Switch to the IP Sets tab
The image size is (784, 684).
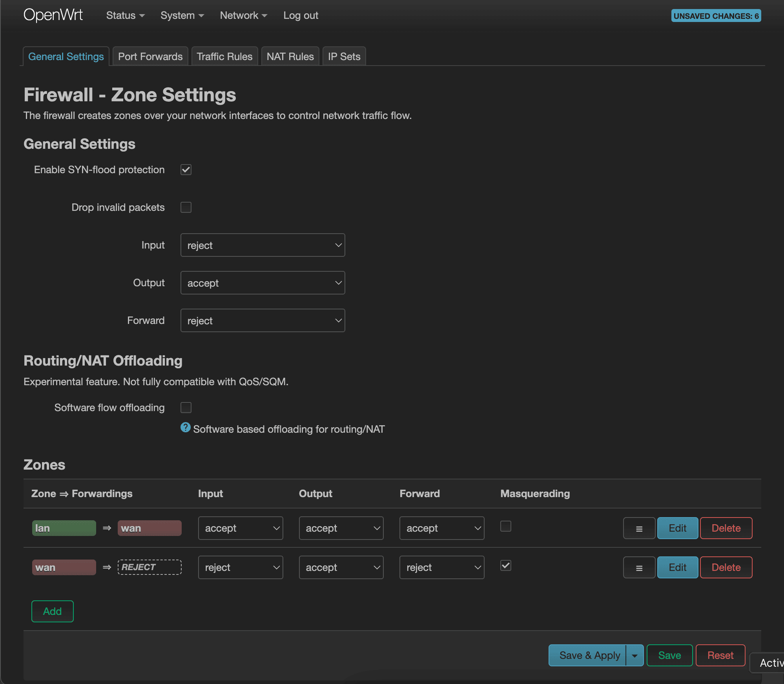tap(344, 57)
